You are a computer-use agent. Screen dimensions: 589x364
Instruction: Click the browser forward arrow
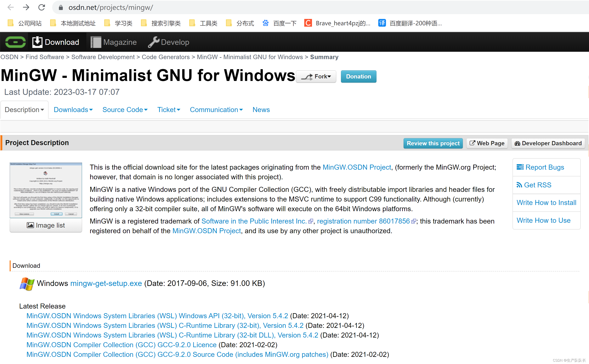tap(26, 8)
